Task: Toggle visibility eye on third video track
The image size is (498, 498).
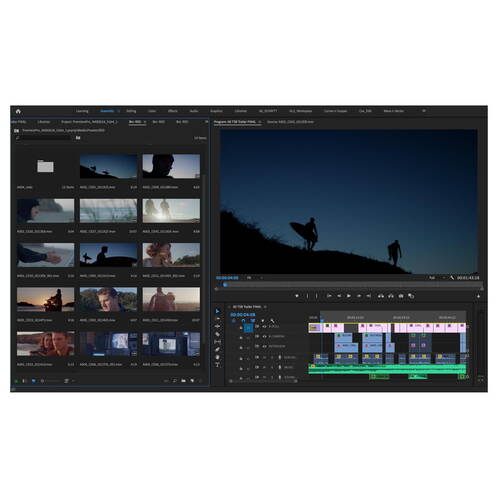Action: click(x=264, y=347)
